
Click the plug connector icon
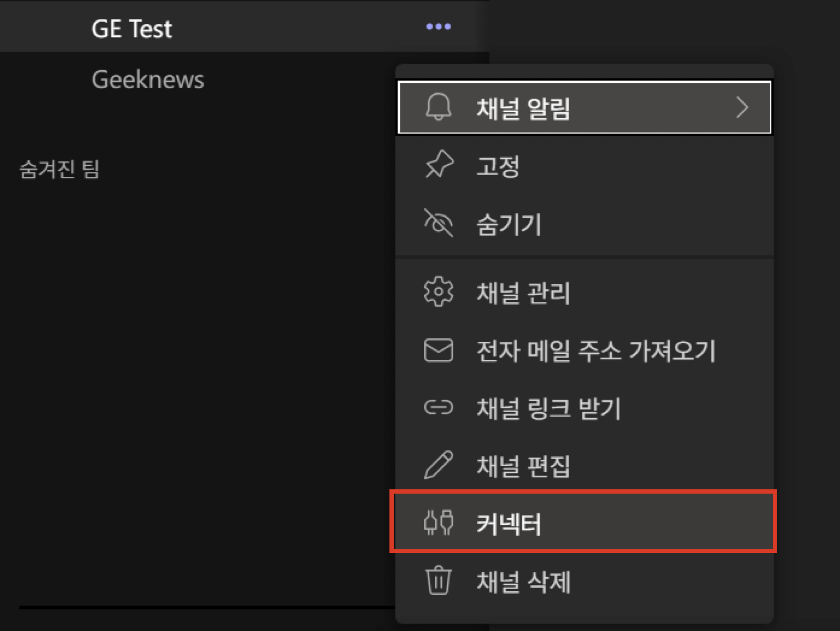[438, 522]
